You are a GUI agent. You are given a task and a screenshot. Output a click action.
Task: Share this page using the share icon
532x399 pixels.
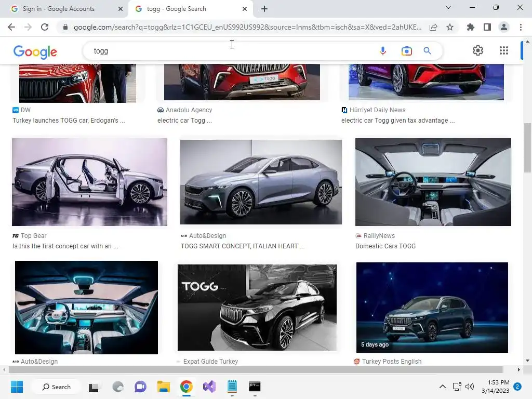pyautogui.click(x=433, y=27)
